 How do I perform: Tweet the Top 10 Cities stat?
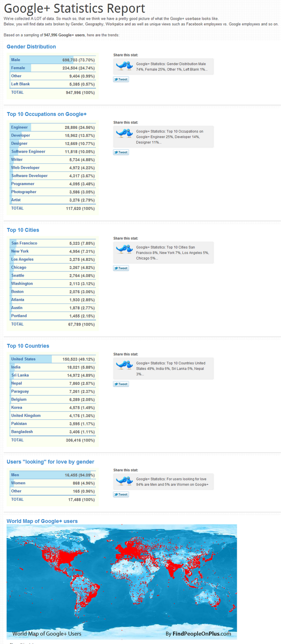point(121,268)
